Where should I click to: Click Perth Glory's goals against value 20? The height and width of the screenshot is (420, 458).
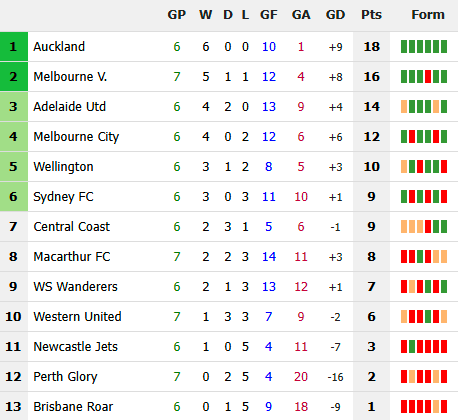coord(301,377)
